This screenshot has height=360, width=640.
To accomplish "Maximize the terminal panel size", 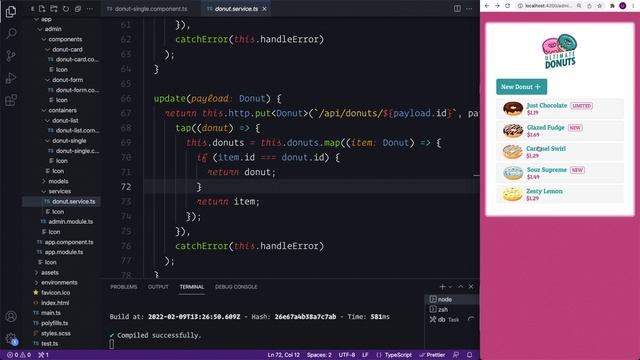I will [461, 287].
